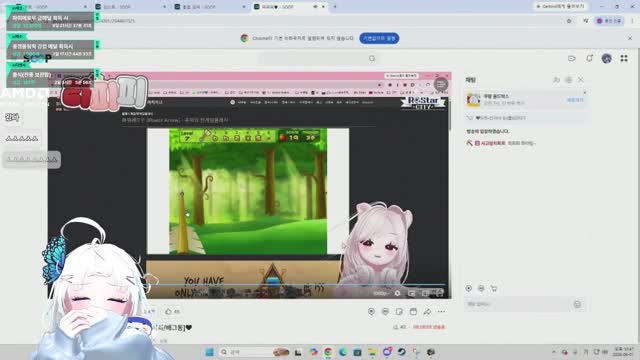
Task: Open the shop cart icon in chat
Action: (494, 288)
